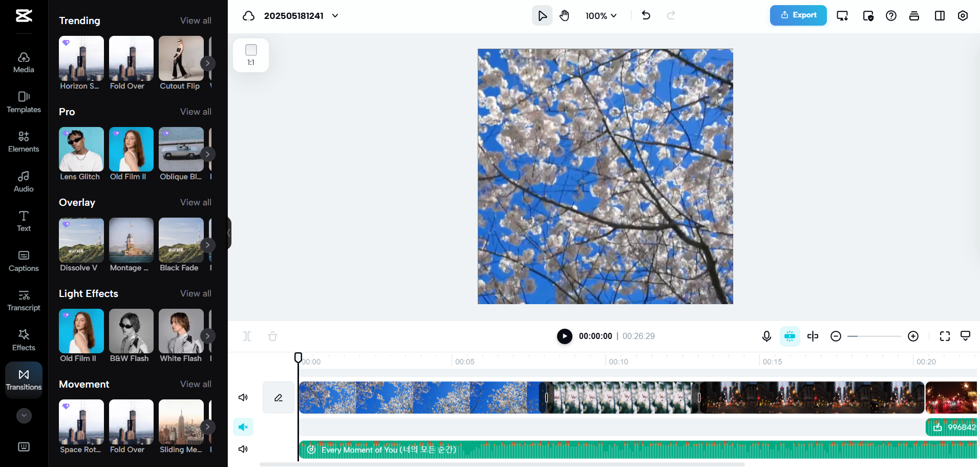Click the split clip tool icon
The height and width of the screenshot is (467, 980).
[x=247, y=336]
